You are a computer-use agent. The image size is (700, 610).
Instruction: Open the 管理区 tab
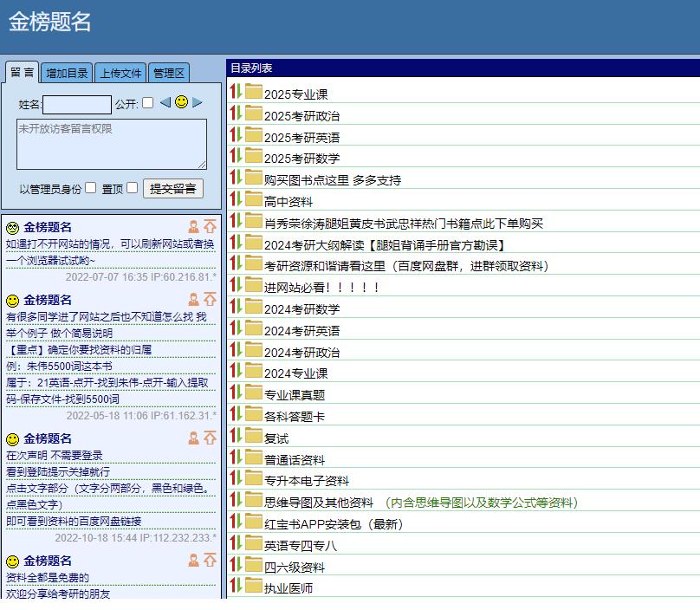point(169,73)
